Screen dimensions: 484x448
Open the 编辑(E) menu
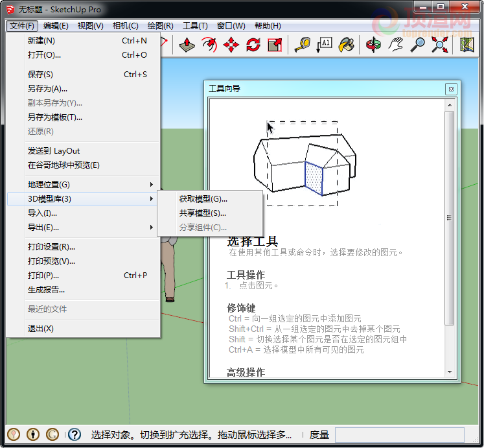[56, 26]
